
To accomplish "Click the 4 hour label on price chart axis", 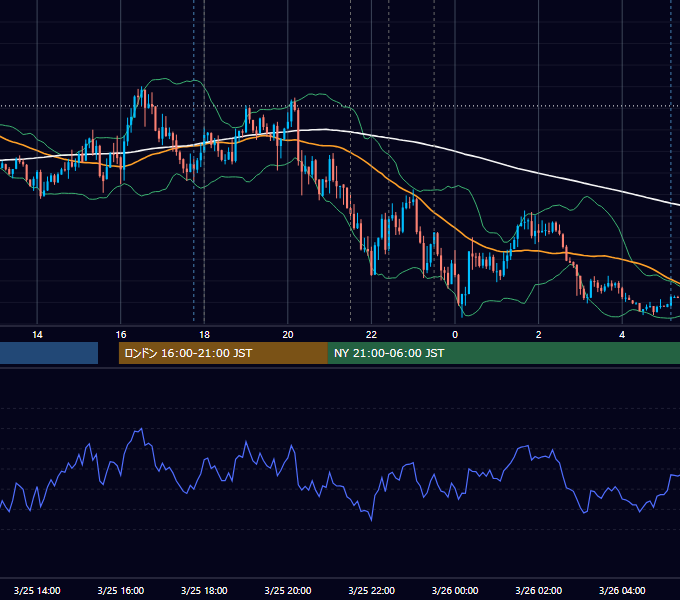I will 622,335.
